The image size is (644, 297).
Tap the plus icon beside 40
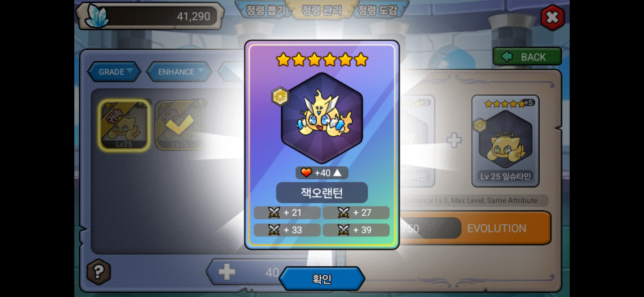tap(227, 272)
